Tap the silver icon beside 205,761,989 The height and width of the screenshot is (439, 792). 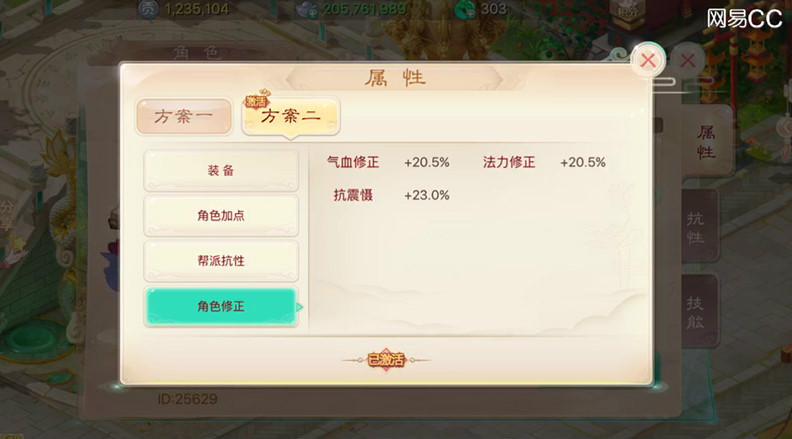[x=307, y=9]
